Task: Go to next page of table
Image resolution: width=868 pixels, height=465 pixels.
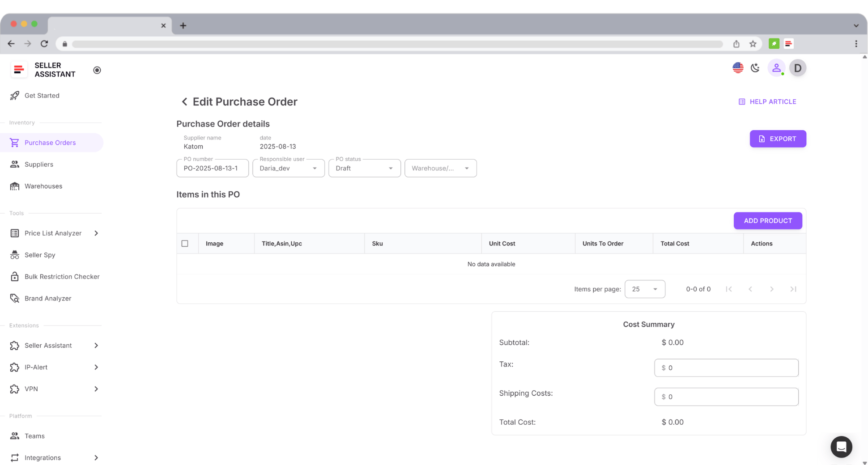Action: tap(772, 289)
